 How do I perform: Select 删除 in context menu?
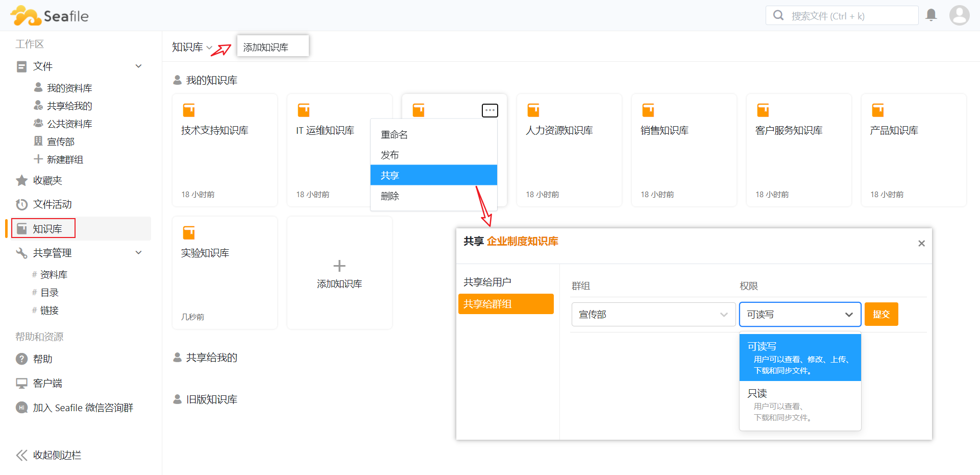coord(434,196)
